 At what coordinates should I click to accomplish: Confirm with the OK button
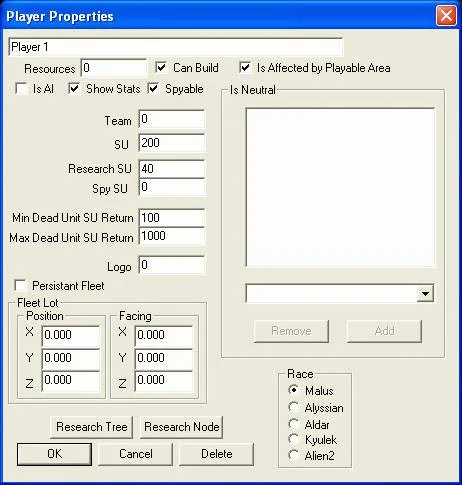(x=54, y=454)
